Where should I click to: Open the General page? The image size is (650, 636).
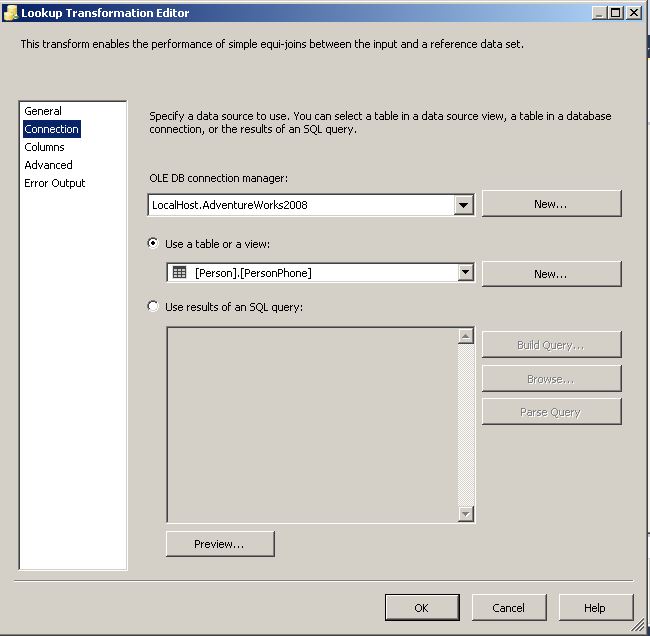[43, 111]
